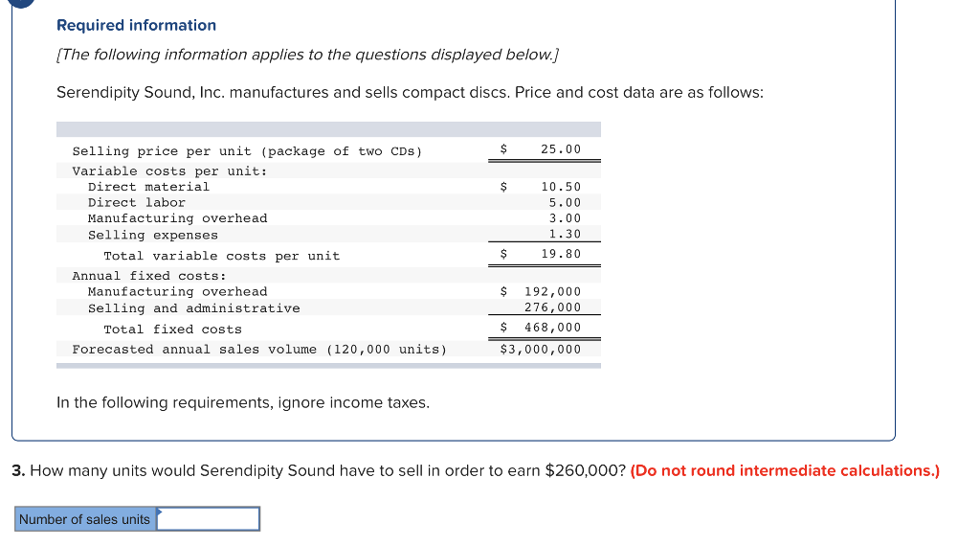Click the Serendipity Sound introduction sentence

[410, 93]
